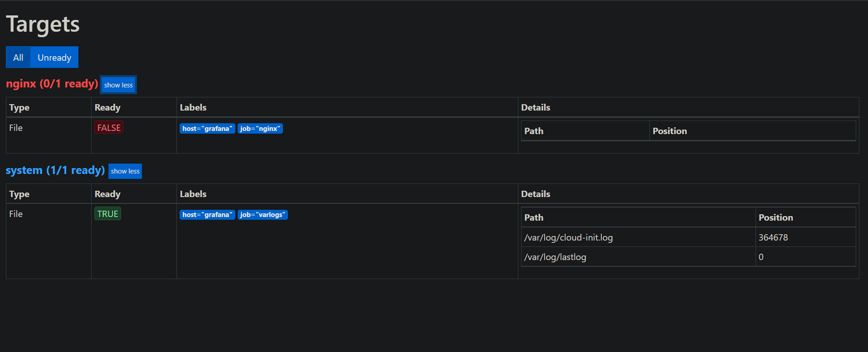Click the job="nginx" label badge
The width and height of the screenshot is (868, 352).
(x=260, y=128)
